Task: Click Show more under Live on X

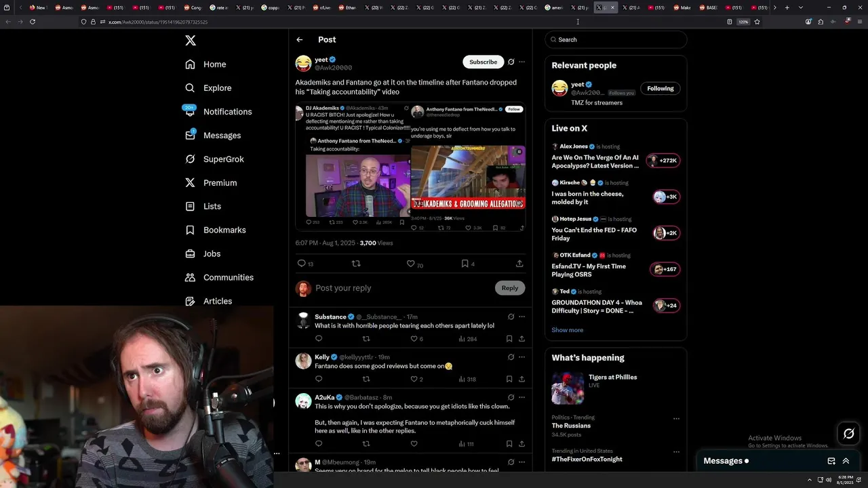Action: point(567,330)
